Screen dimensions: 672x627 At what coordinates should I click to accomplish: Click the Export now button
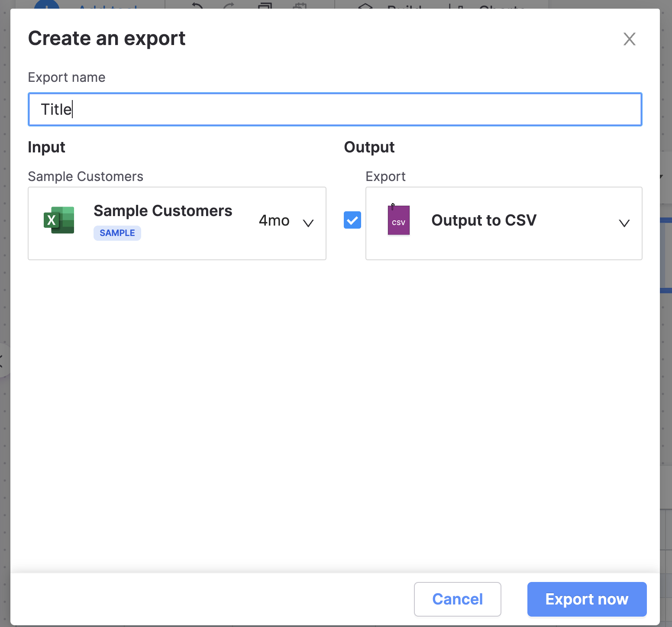click(587, 599)
